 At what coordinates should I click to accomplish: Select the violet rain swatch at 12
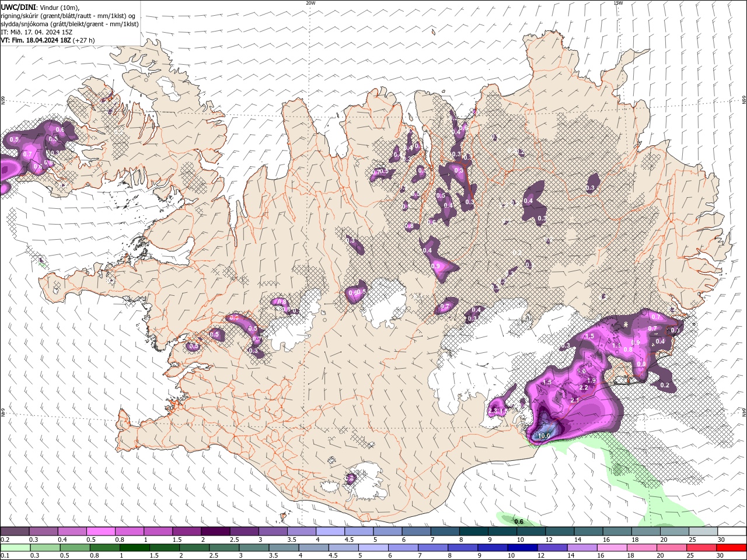[552, 548]
